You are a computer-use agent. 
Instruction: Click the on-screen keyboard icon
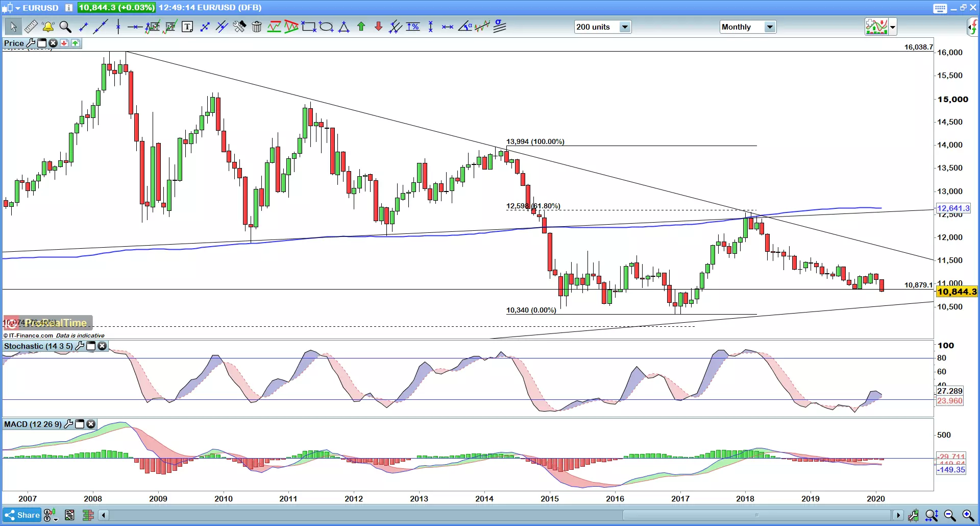tap(940, 8)
